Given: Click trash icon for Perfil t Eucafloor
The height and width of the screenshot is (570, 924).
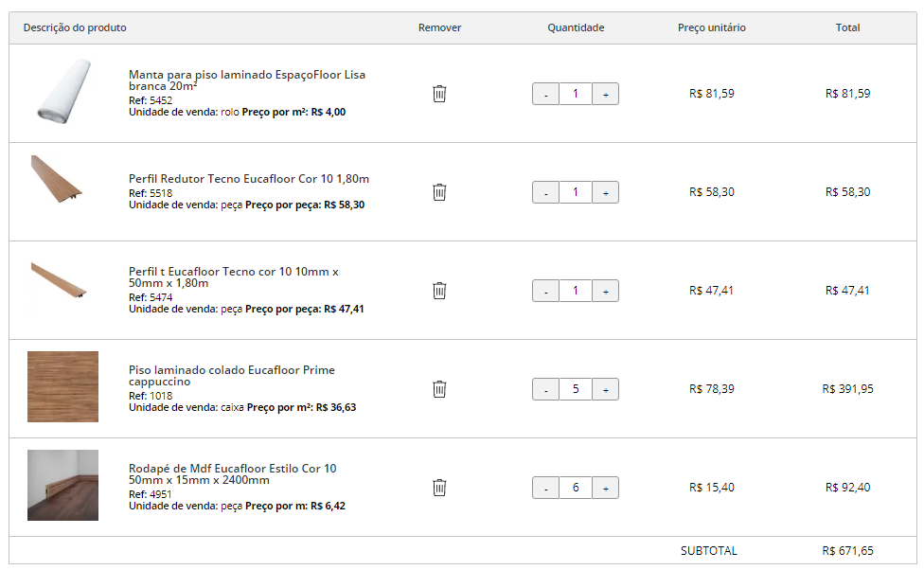Looking at the screenshot, I should pyautogui.click(x=439, y=291).
